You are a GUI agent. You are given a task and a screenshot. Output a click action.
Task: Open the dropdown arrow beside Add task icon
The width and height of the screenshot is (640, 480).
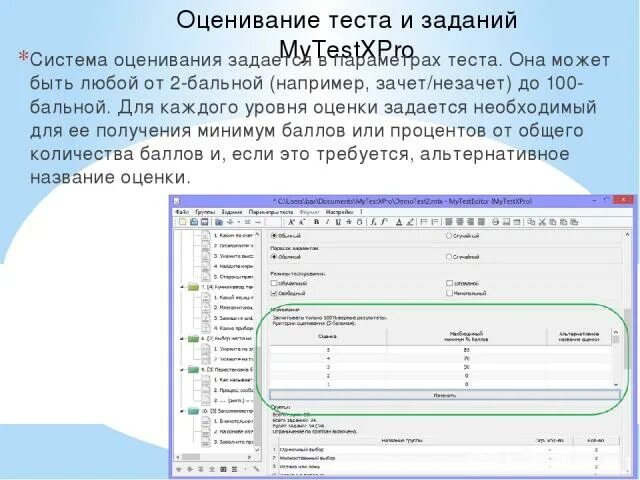[239, 222]
